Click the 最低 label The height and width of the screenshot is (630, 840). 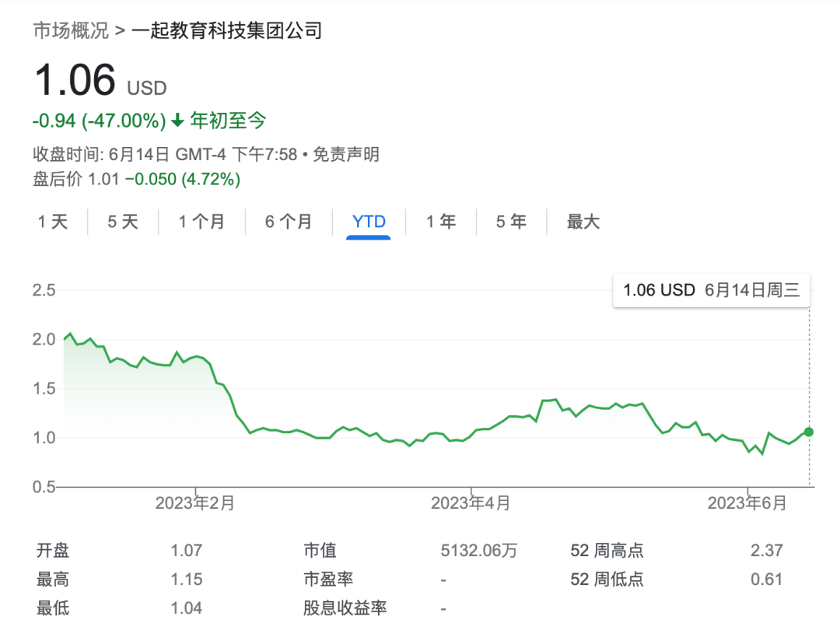53,608
